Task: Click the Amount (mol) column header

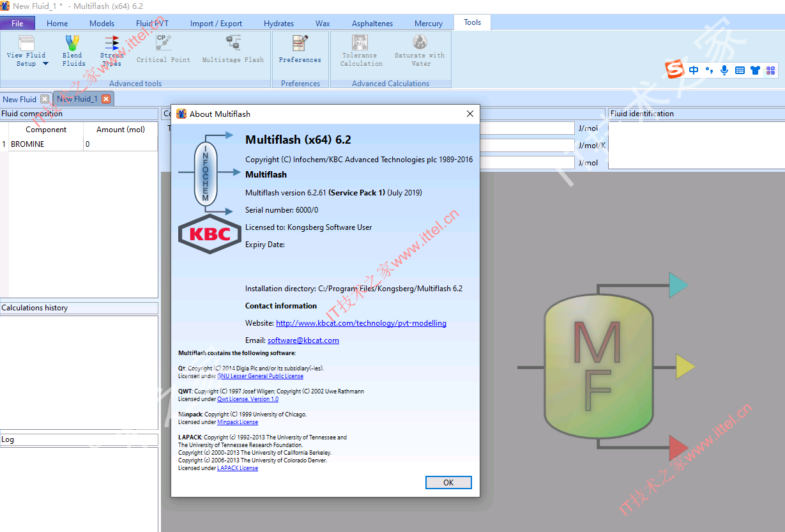Action: [x=120, y=130]
